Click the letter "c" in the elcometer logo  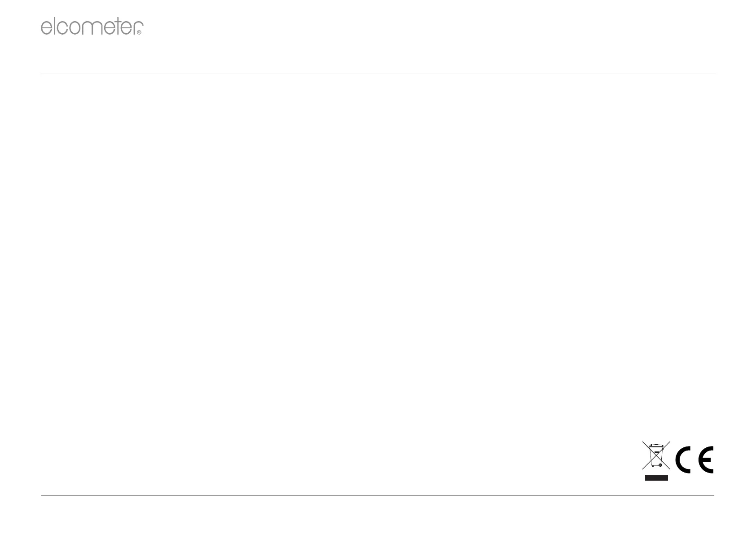point(63,28)
